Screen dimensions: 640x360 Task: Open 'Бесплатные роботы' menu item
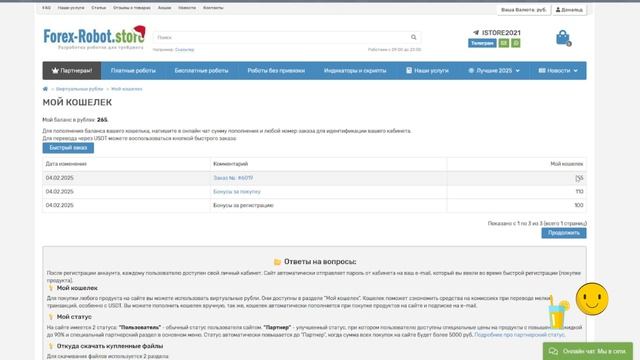201,71
